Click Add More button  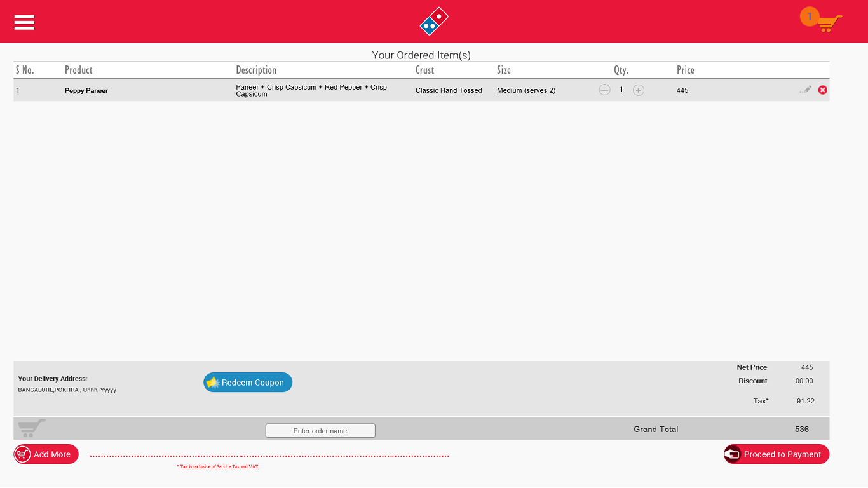pos(46,454)
